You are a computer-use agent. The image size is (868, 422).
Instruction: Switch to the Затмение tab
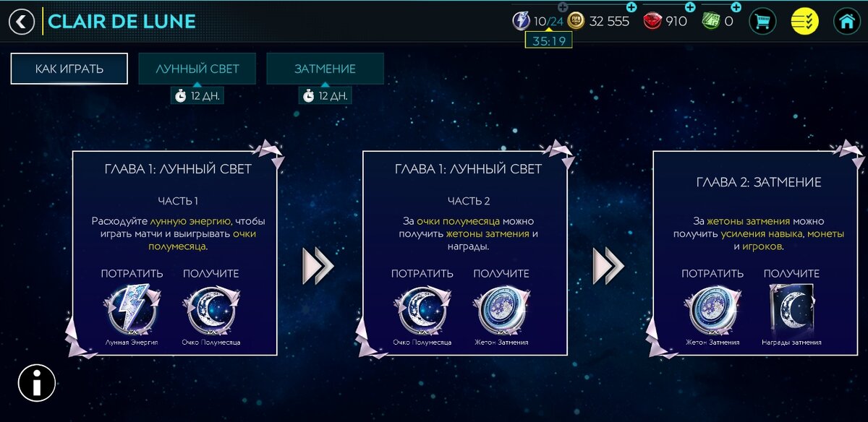point(325,69)
